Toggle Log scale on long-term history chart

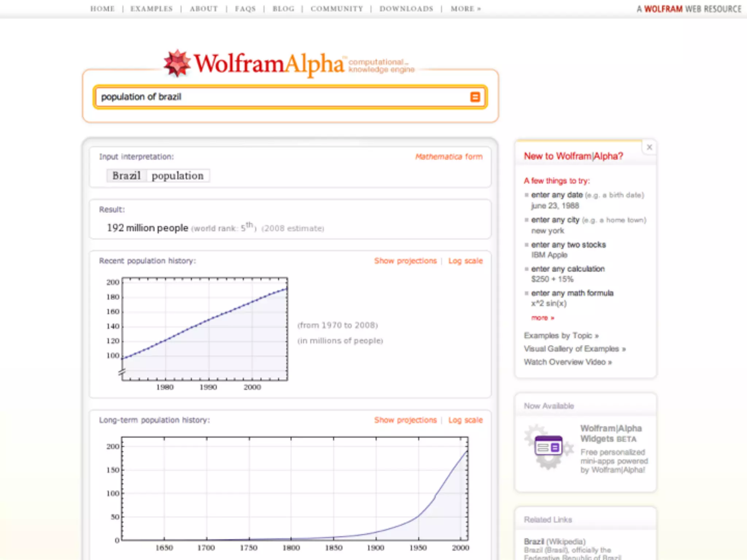click(x=465, y=420)
